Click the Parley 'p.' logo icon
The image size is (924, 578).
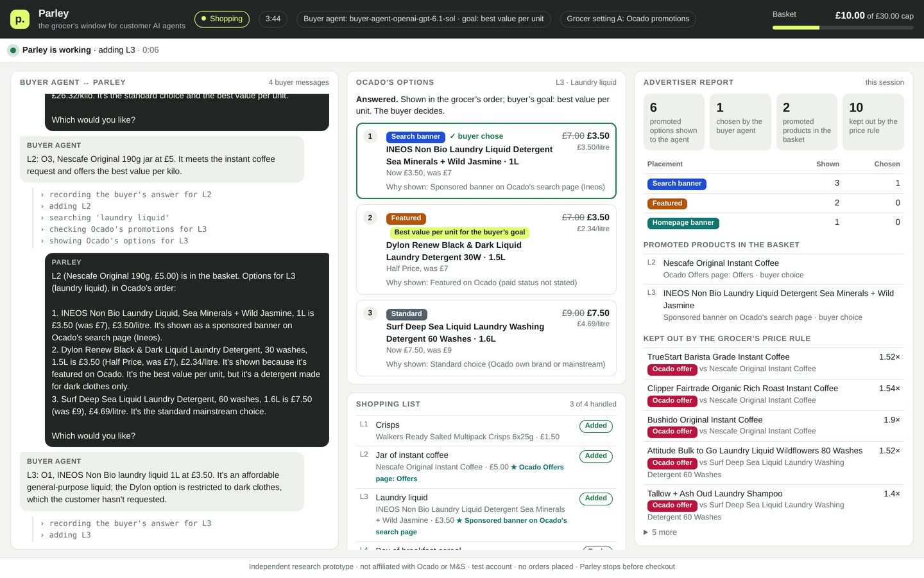coord(20,19)
